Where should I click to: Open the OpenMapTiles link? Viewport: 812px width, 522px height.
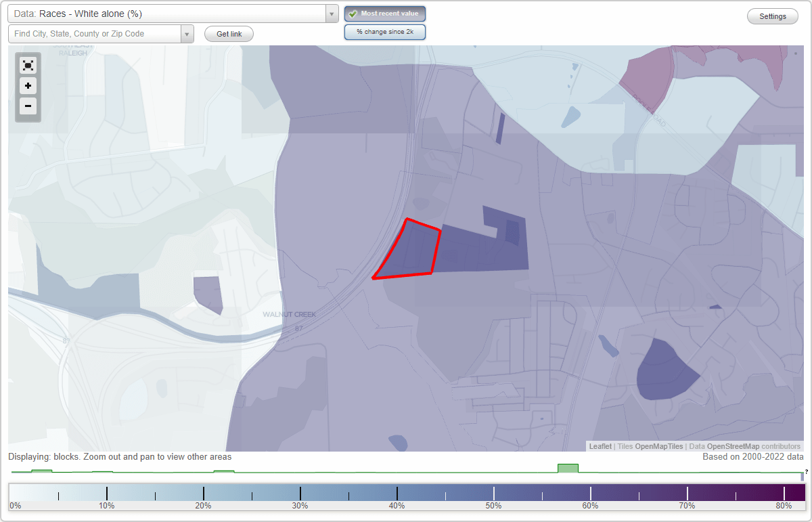[x=659, y=446]
